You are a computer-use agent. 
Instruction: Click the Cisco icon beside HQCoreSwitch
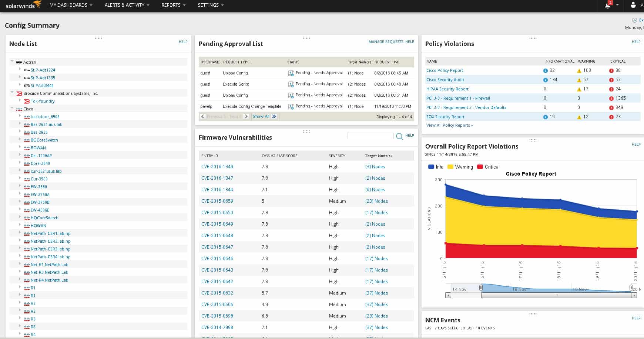point(27,218)
